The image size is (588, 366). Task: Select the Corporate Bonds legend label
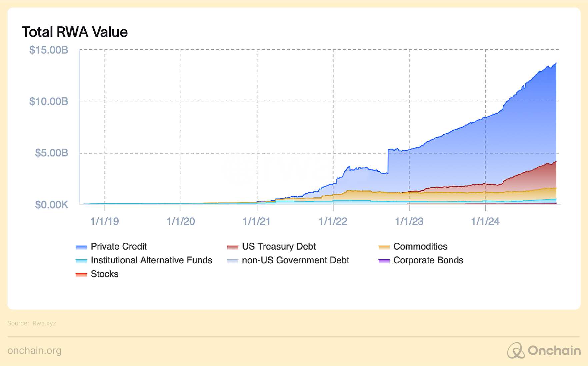click(428, 260)
